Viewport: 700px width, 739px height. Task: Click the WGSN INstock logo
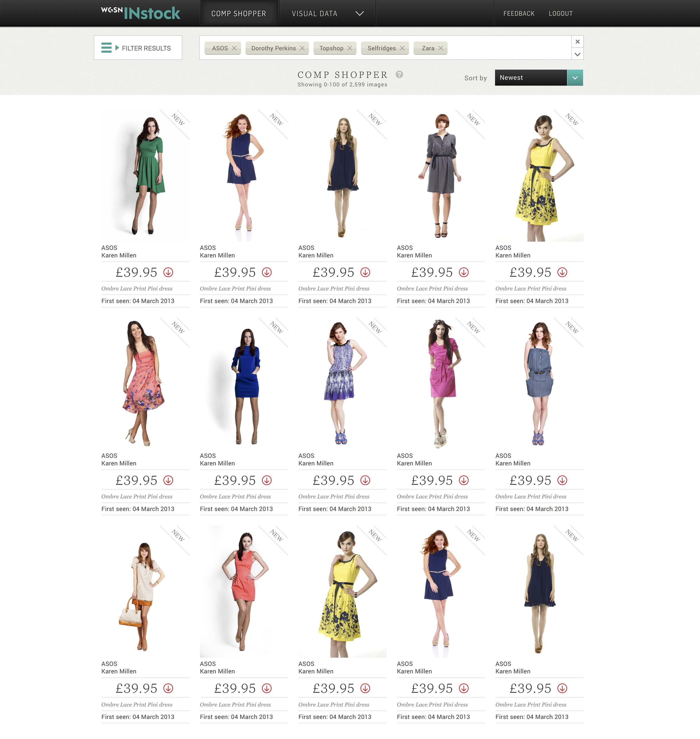tap(141, 13)
